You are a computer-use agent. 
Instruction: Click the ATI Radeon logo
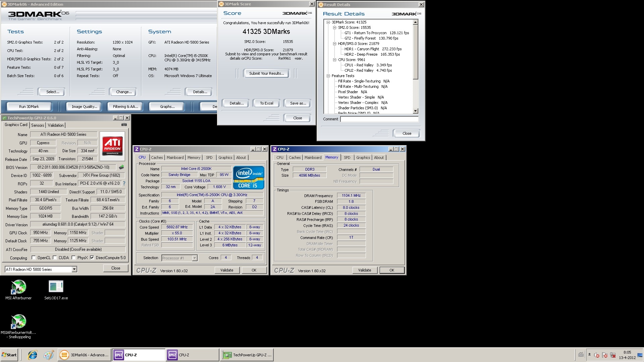point(112,146)
